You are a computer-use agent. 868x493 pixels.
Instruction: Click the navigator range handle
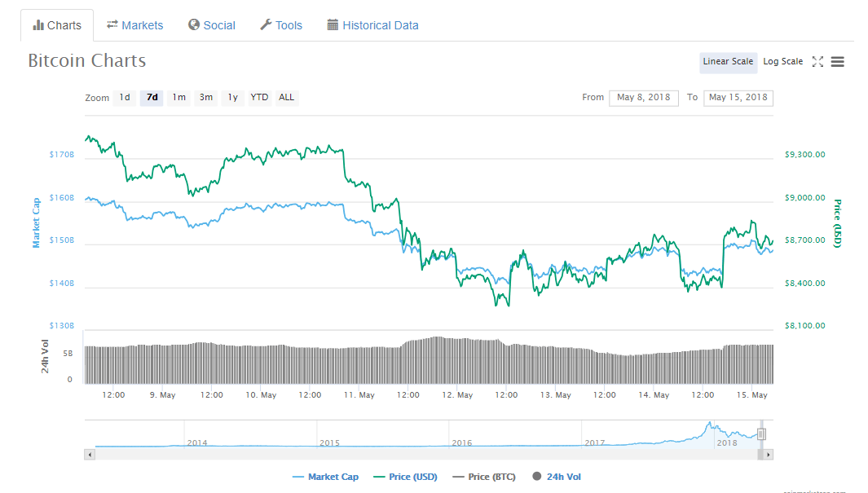[x=761, y=434]
